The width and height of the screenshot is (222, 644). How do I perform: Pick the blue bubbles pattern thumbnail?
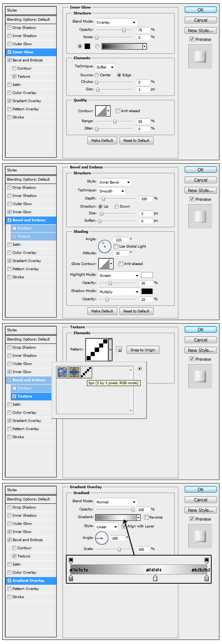(63, 372)
